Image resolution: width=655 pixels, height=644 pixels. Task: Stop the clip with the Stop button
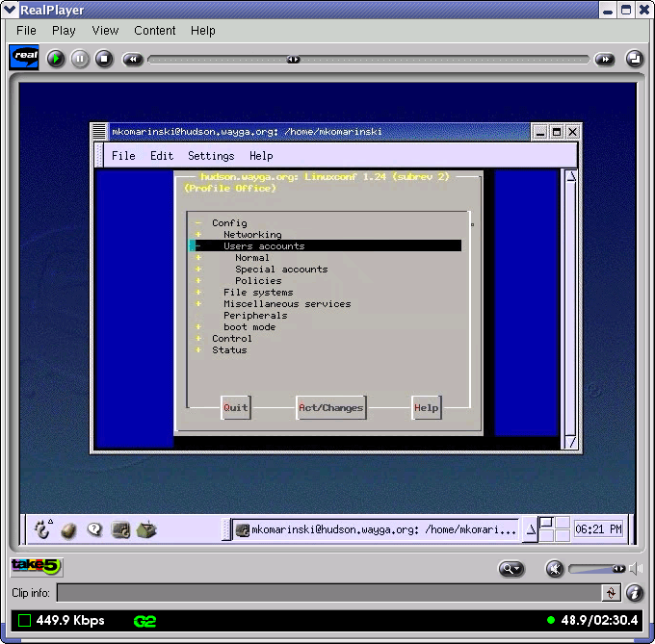(x=104, y=59)
